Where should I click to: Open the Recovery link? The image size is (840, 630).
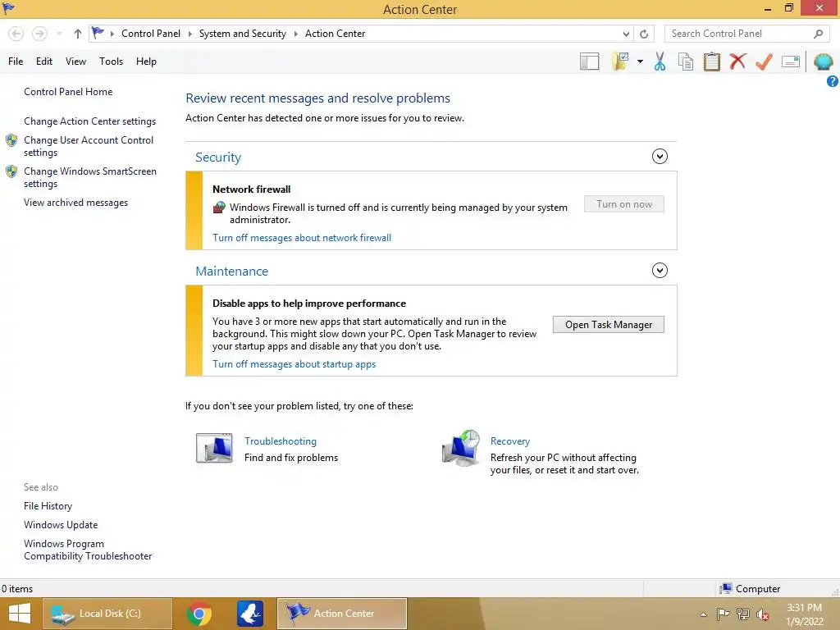tap(510, 441)
